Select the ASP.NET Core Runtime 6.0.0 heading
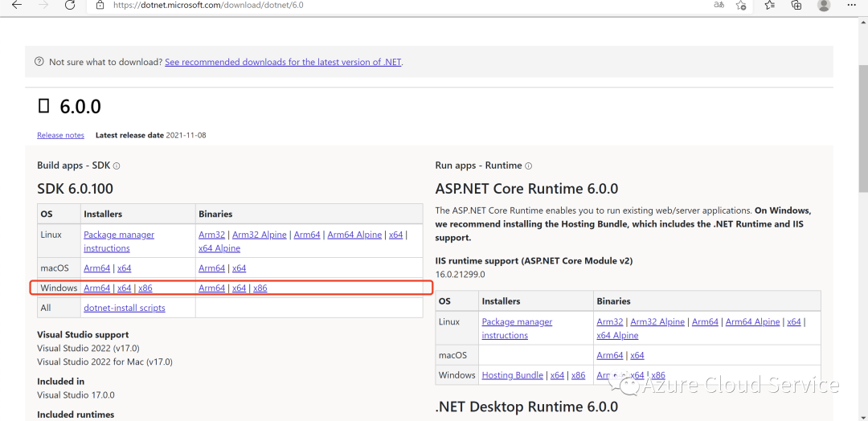Viewport: 868px width, 421px height. coord(527,189)
